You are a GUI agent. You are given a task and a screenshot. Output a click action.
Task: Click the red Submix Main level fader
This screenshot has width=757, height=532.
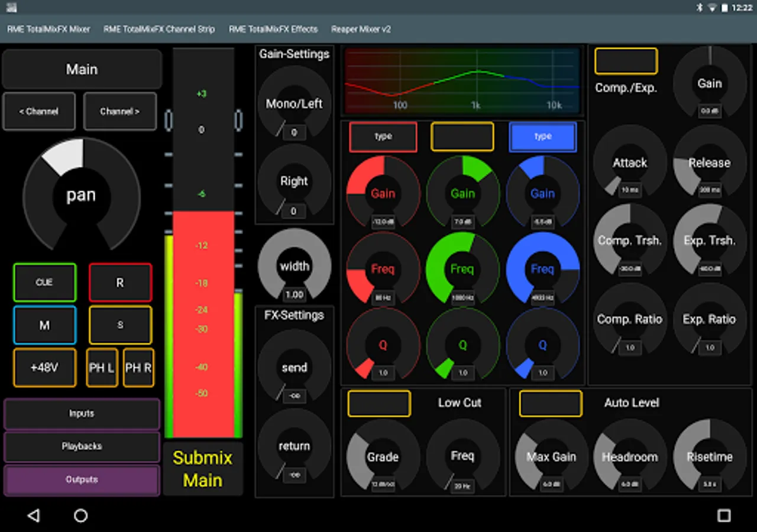coord(203,324)
